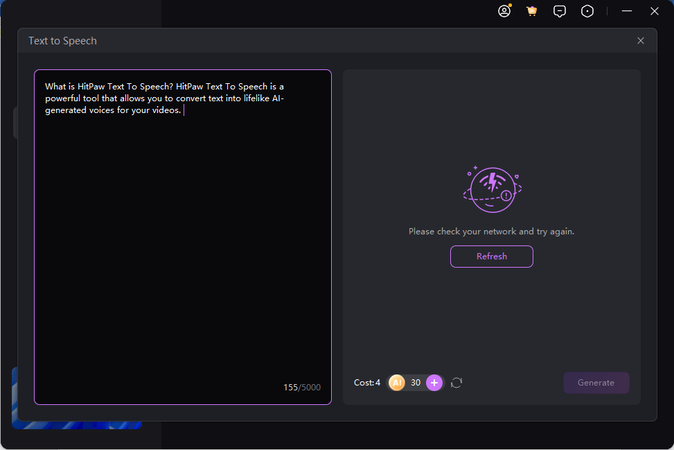The image size is (674, 450).
Task: Open the feedback message icon
Action: pos(559,11)
